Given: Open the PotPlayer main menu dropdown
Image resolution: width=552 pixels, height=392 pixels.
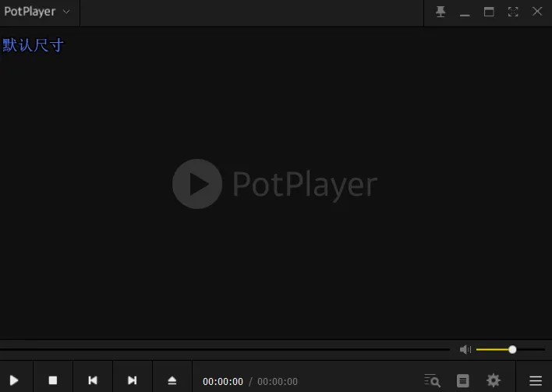Looking at the screenshot, I should (37, 12).
